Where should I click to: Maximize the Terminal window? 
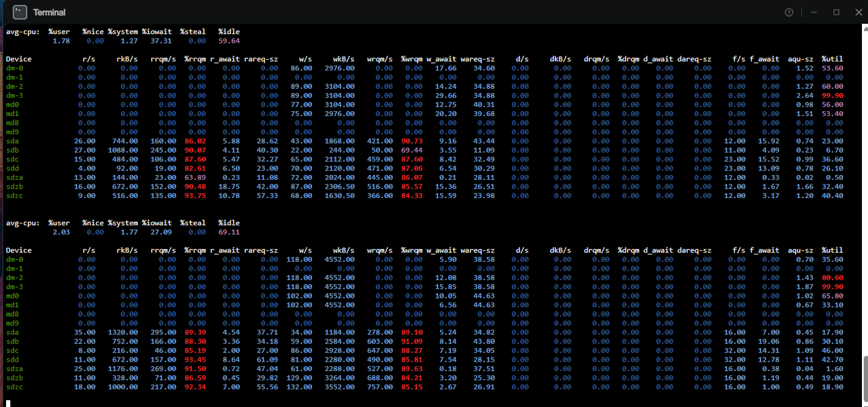point(836,12)
